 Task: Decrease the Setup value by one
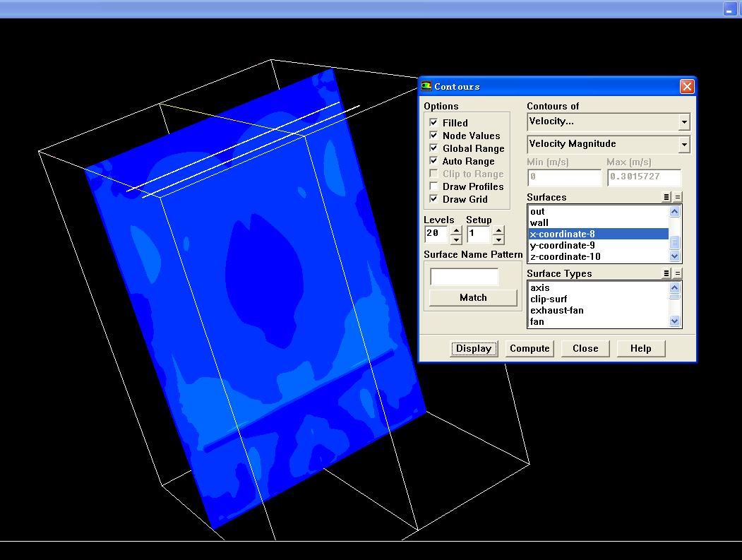[x=498, y=239]
